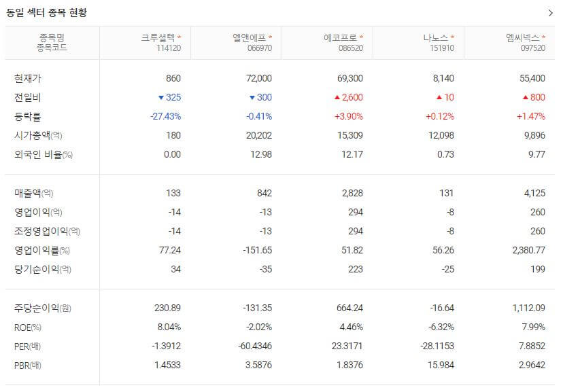Click the sales value 4,125
This screenshot has height=392, width=563.
point(534,193)
